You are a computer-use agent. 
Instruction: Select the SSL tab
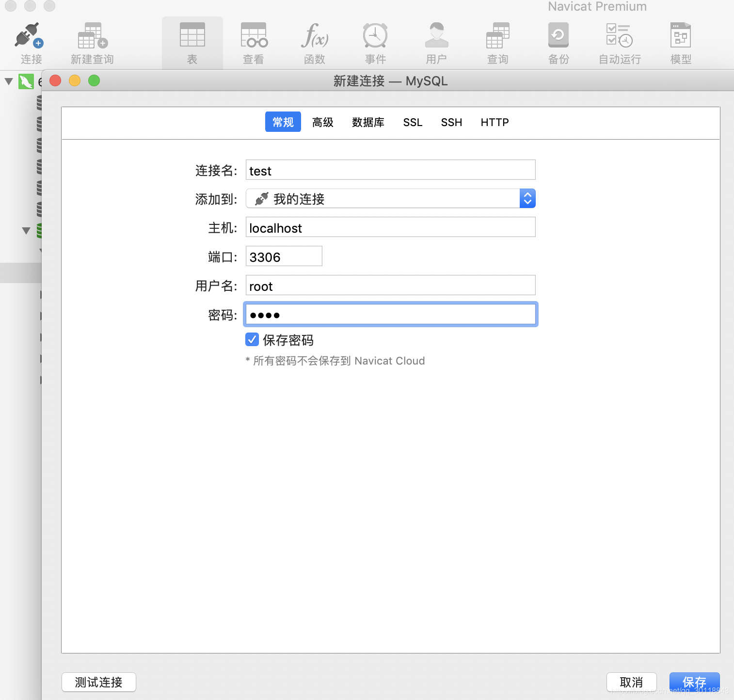click(x=413, y=122)
